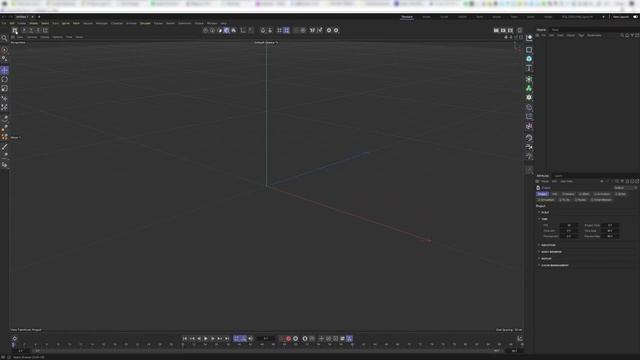This screenshot has height=360, width=640.
Task: Select the To Do tab button in Attributes
Action: click(x=565, y=200)
